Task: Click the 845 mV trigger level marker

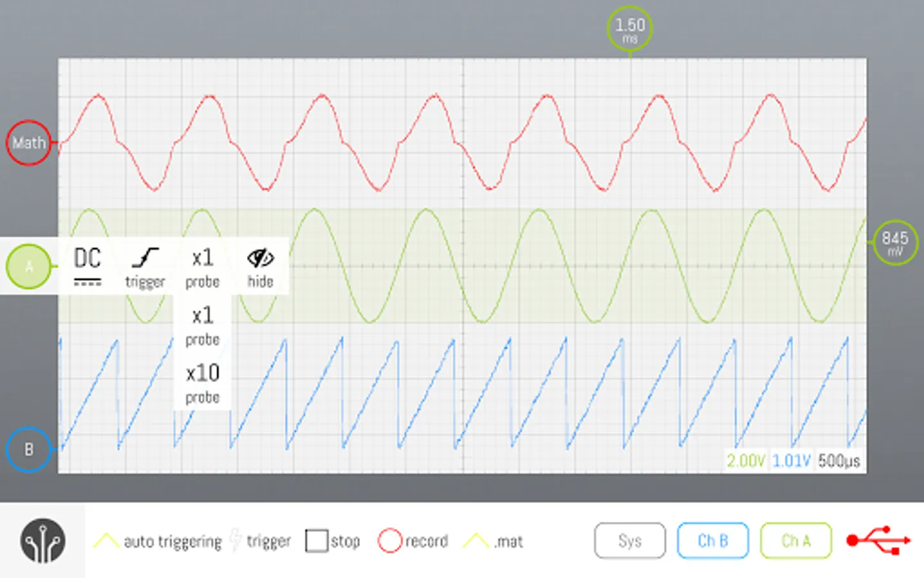Action: pyautogui.click(x=895, y=243)
